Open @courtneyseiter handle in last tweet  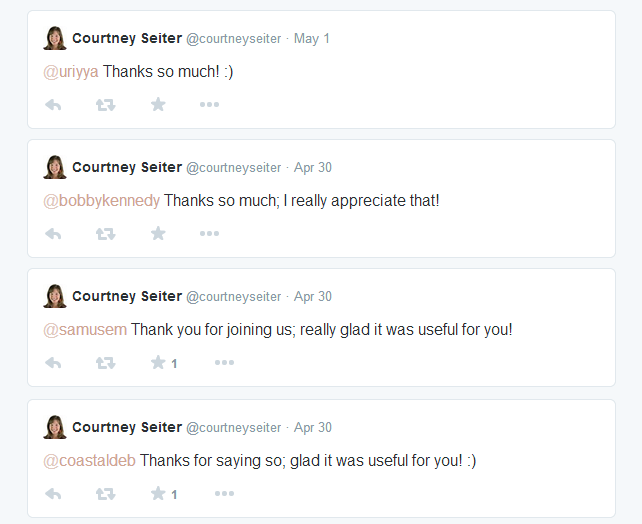[x=233, y=427]
